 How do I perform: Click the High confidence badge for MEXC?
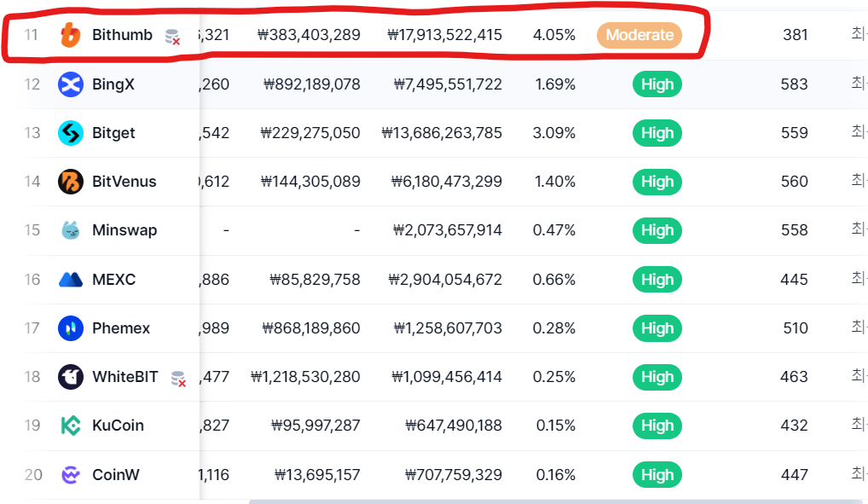click(657, 280)
